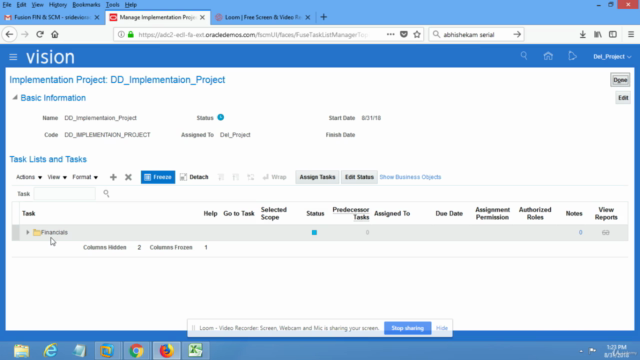Toggle the sidebar icon in toolbar
Viewport: 640px width, 360px height.
(613, 35)
